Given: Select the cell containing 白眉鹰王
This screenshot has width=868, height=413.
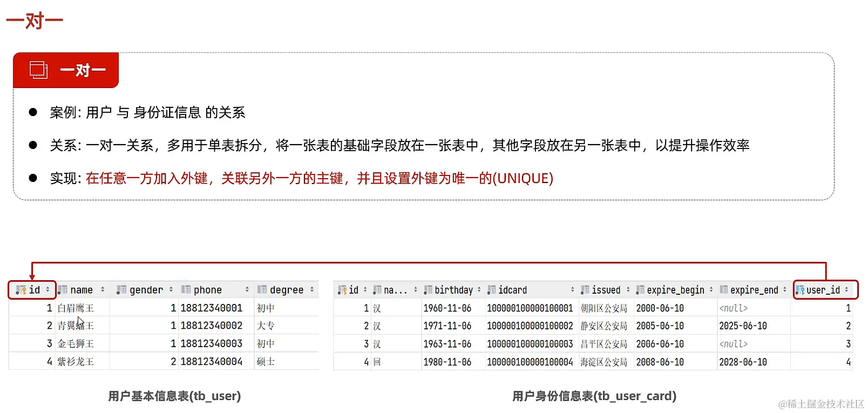Looking at the screenshot, I should point(83,308).
